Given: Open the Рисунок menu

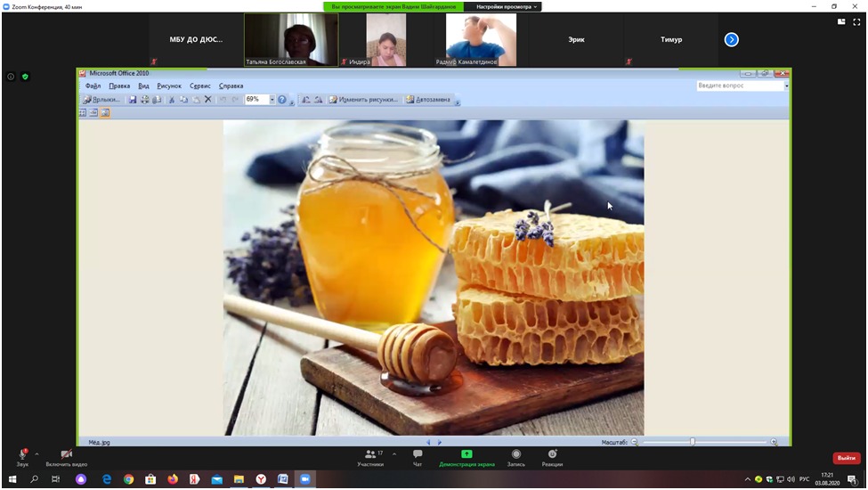Looking at the screenshot, I should click(169, 86).
